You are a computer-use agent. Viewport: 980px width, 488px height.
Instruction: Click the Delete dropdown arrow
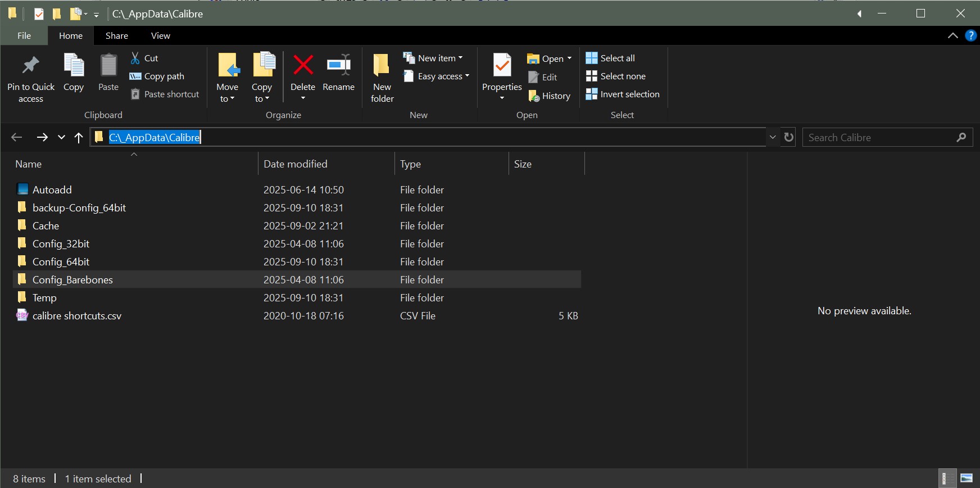[x=303, y=98]
